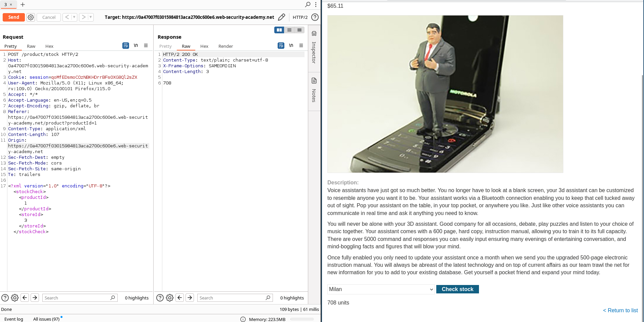The height and width of the screenshot is (322, 644).
Task: Toggle Response non-printable characters \n
Action: [x=291, y=45]
